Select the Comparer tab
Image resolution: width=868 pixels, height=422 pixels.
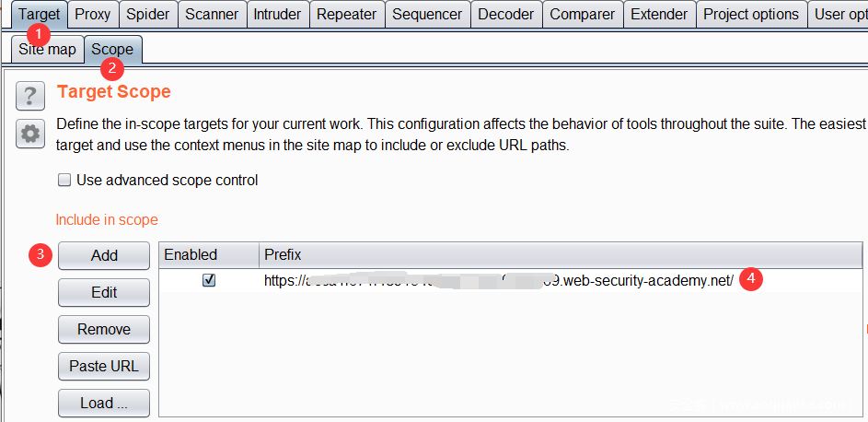click(582, 14)
